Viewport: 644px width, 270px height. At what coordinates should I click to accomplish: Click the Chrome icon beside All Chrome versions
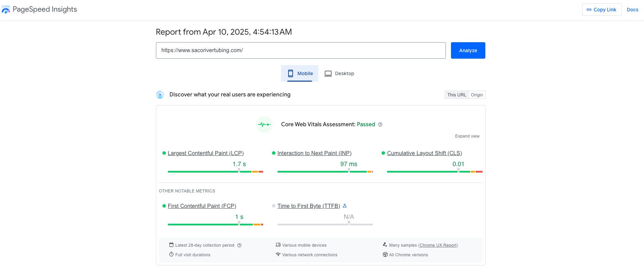[385, 255]
